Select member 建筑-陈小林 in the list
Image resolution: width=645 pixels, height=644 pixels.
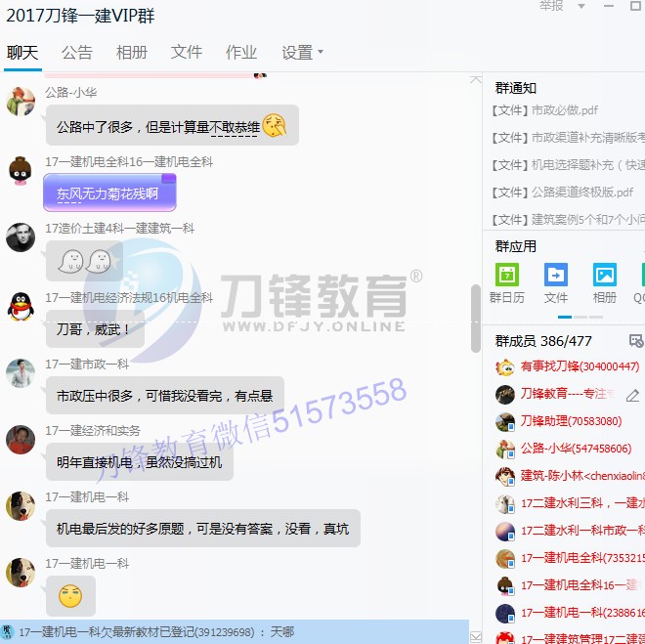[x=582, y=476]
